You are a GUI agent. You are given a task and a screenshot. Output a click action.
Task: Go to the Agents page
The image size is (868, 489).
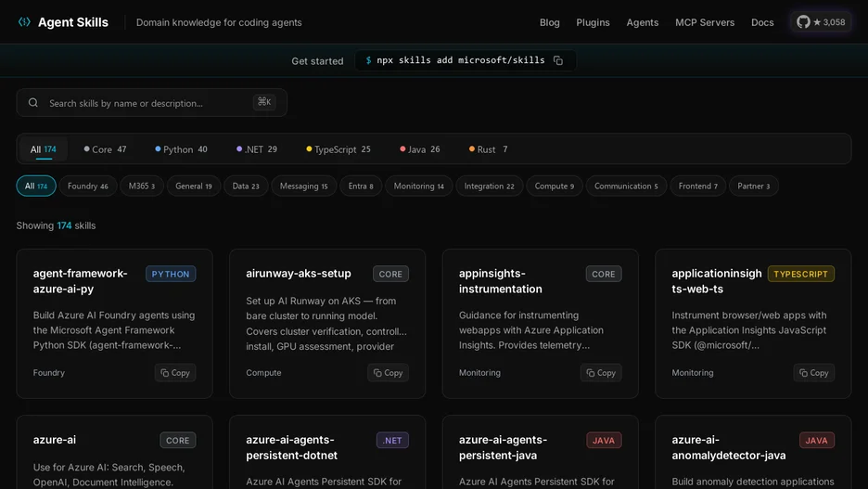(x=642, y=22)
